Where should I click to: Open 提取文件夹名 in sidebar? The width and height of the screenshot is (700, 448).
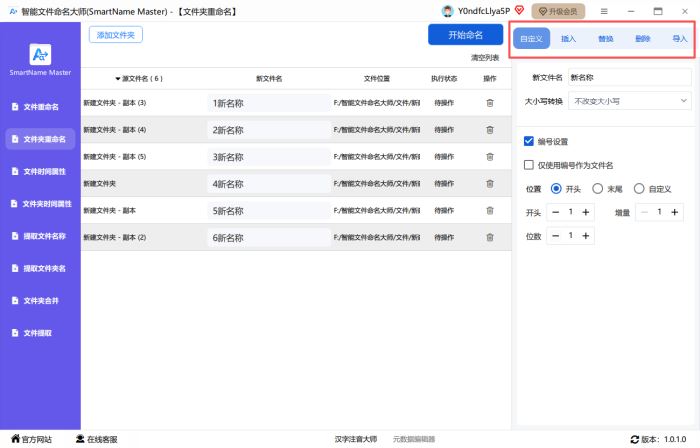[x=40, y=268]
